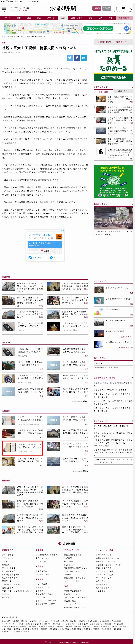Open 文化・ライフ navigation menu item
The height and width of the screenshot is (644, 135).
tap(76, 18)
